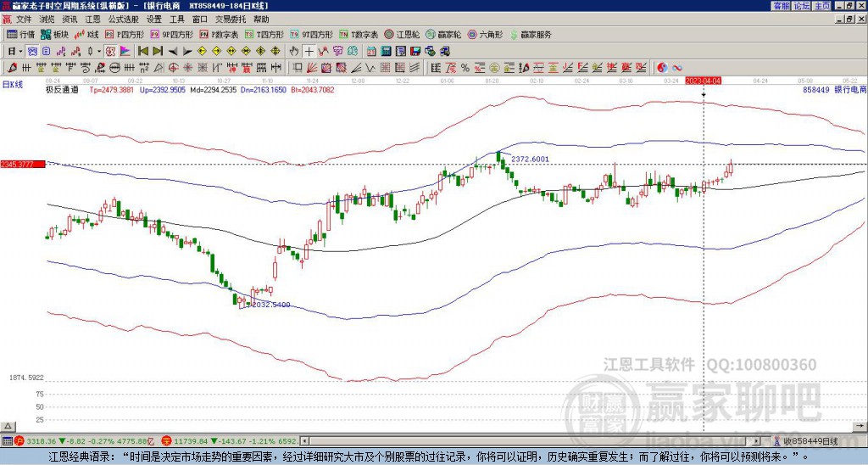
Task: Open the 工具 menu
Action: [x=176, y=20]
